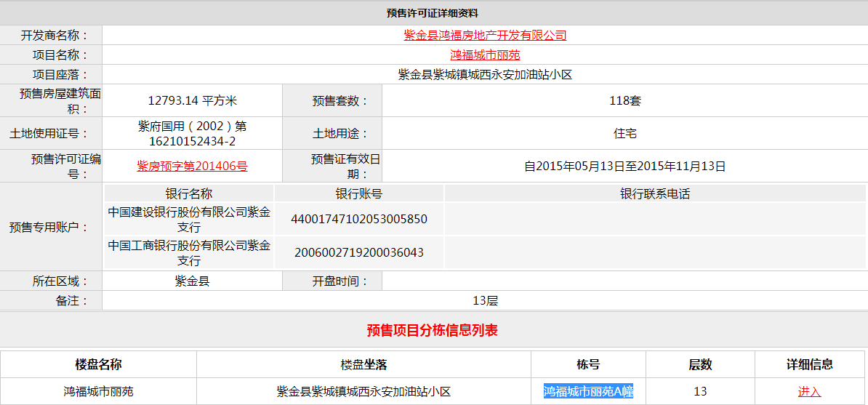This screenshot has height=405, width=868.
Task: Select the highlighted 鸿福城市丽苑A幢 building cell
Action: point(588,391)
